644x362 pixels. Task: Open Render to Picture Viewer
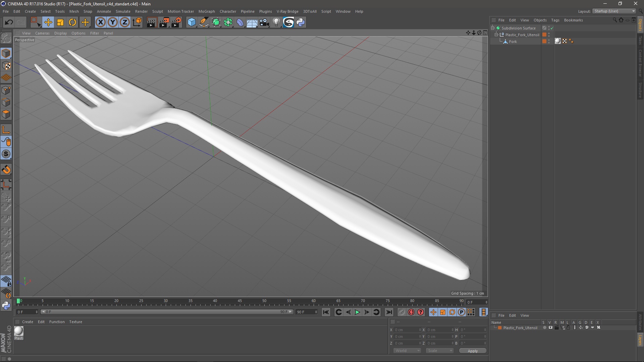(x=164, y=22)
